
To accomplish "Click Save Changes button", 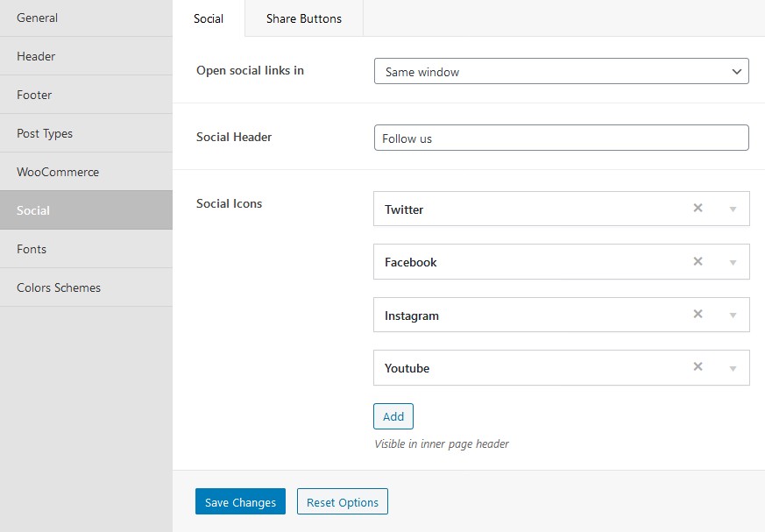I will tap(240, 501).
